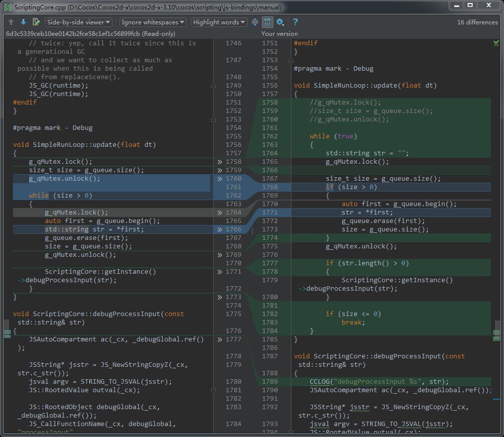Image resolution: width=504 pixels, height=437 pixels.
Task: Toggle synchronize scrolling button
Action: [x=267, y=22]
